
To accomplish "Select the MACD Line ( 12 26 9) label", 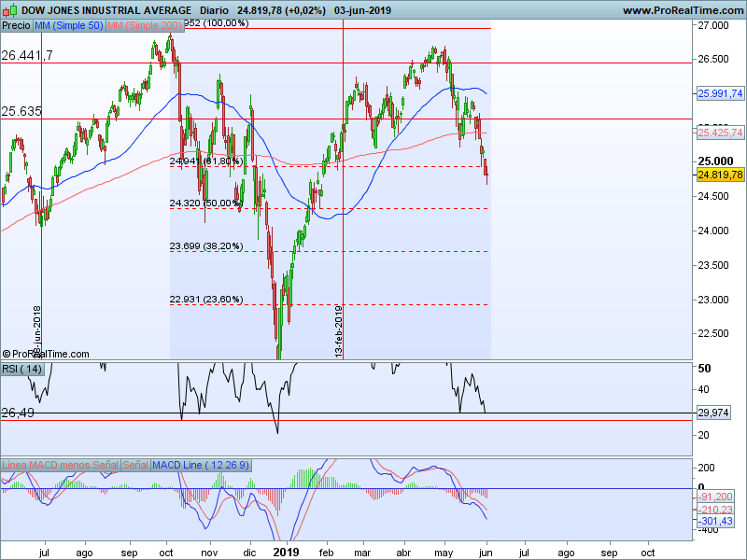I will [x=201, y=465].
